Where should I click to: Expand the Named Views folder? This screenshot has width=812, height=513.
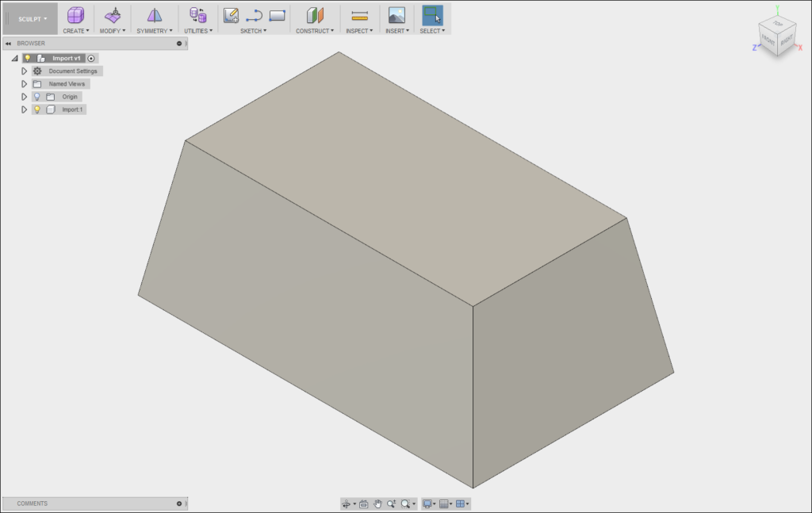coord(25,83)
